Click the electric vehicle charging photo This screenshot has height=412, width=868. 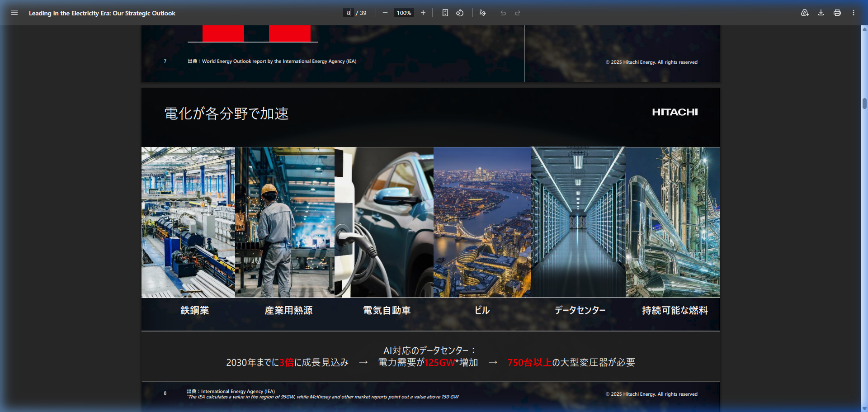(384, 222)
